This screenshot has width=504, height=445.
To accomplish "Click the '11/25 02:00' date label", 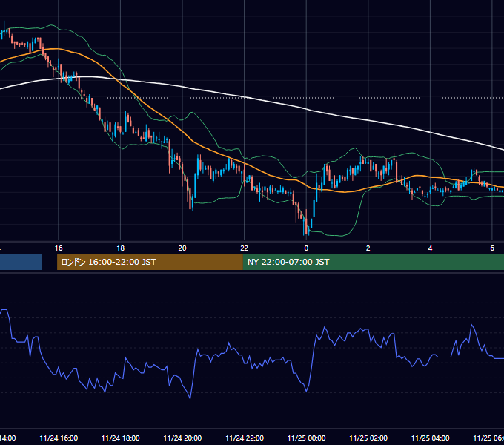I will [368, 438].
